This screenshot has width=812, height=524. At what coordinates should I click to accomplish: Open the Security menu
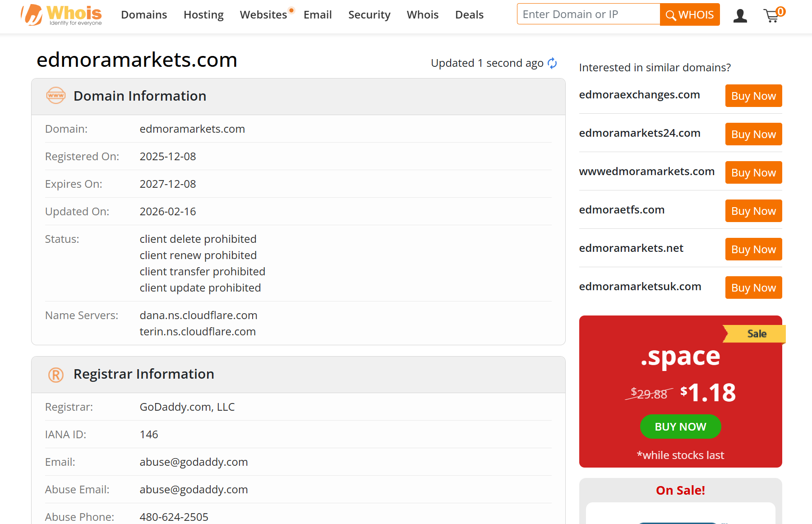[369, 15]
